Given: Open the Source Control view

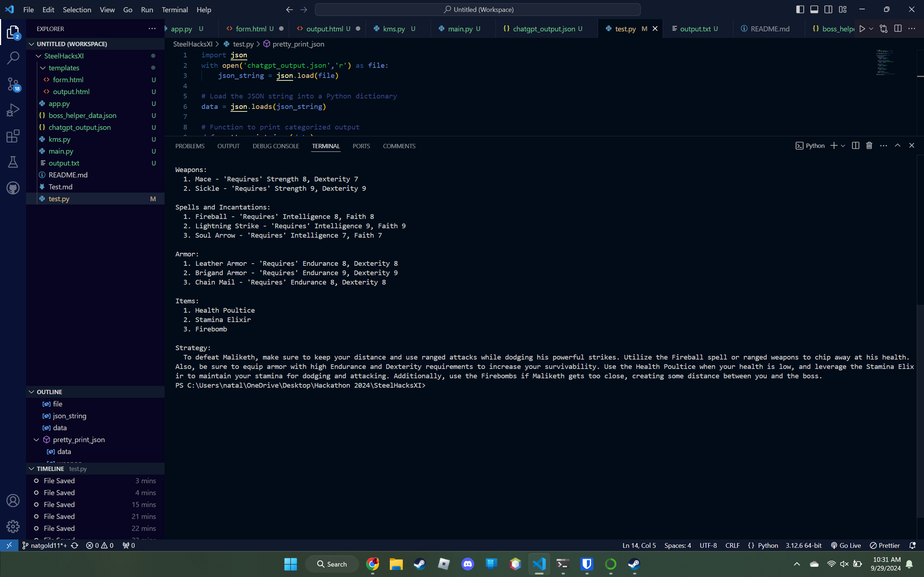Looking at the screenshot, I should tap(13, 84).
